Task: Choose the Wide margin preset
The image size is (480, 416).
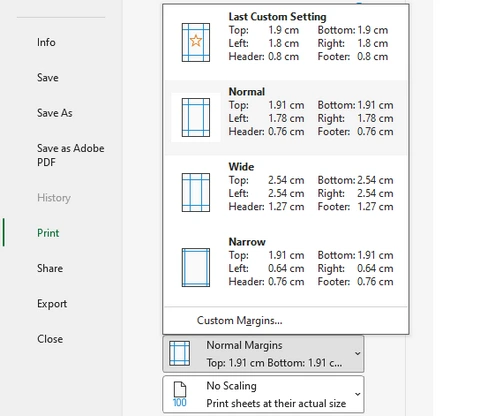Action: click(286, 192)
